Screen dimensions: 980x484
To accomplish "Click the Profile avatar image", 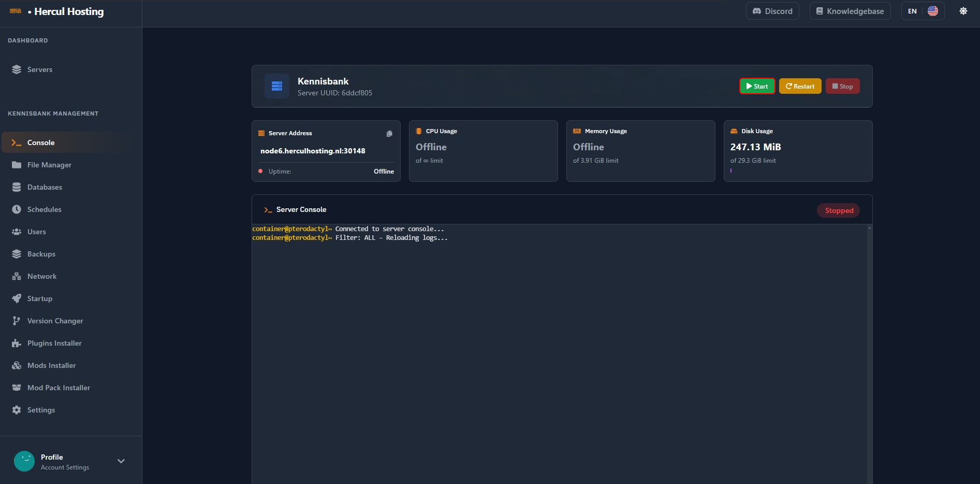I will [x=24, y=461].
